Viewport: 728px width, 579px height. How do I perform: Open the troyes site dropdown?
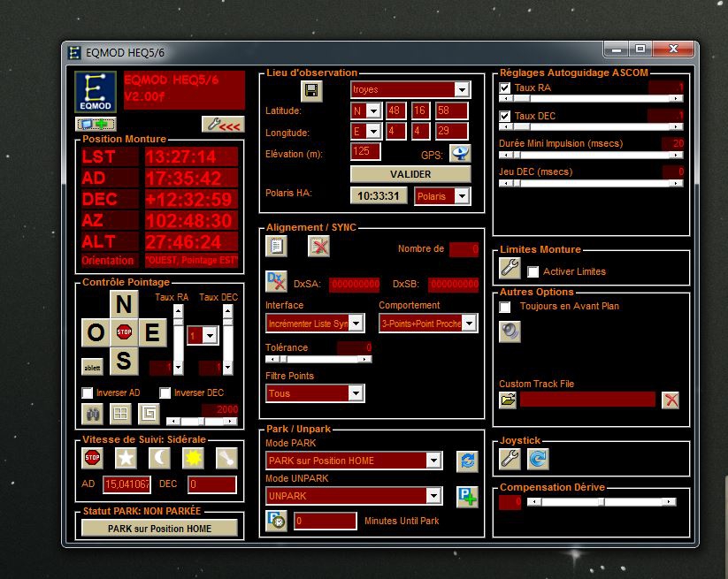pos(462,89)
